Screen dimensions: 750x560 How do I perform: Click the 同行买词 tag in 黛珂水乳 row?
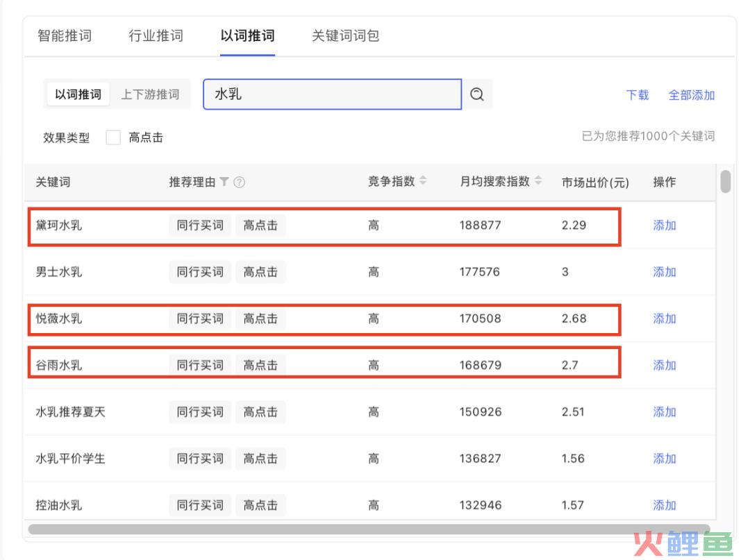click(x=200, y=225)
